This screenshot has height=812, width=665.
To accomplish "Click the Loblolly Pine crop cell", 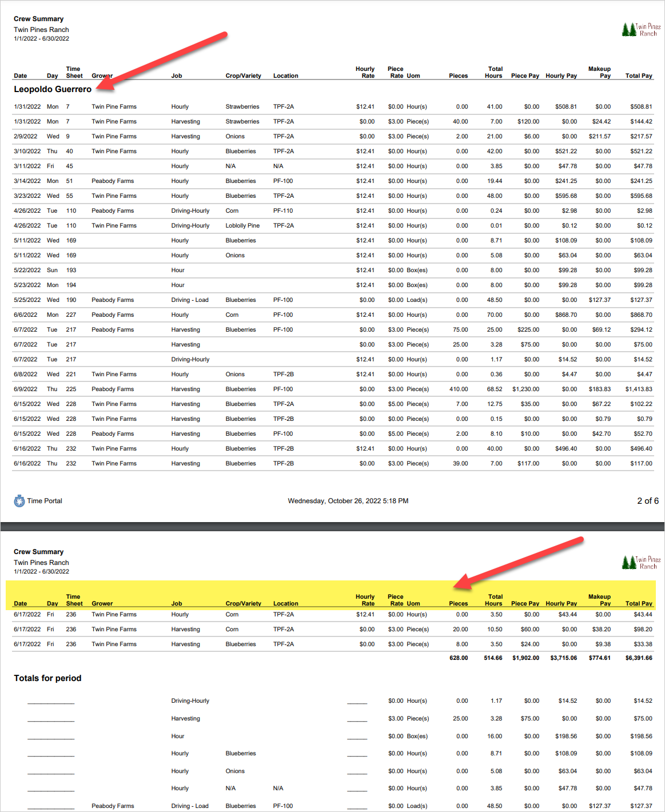I will (242, 226).
